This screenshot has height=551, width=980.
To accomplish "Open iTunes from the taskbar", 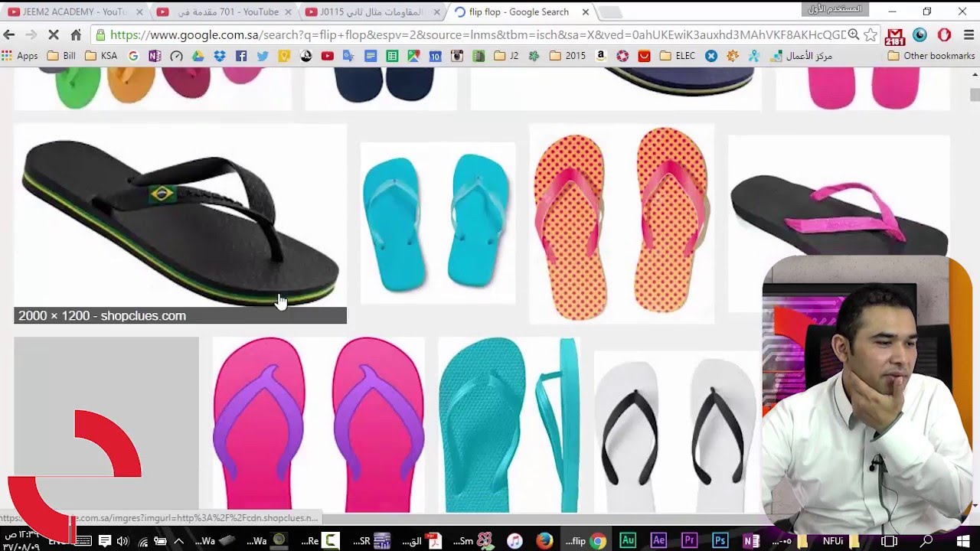I will (514, 540).
